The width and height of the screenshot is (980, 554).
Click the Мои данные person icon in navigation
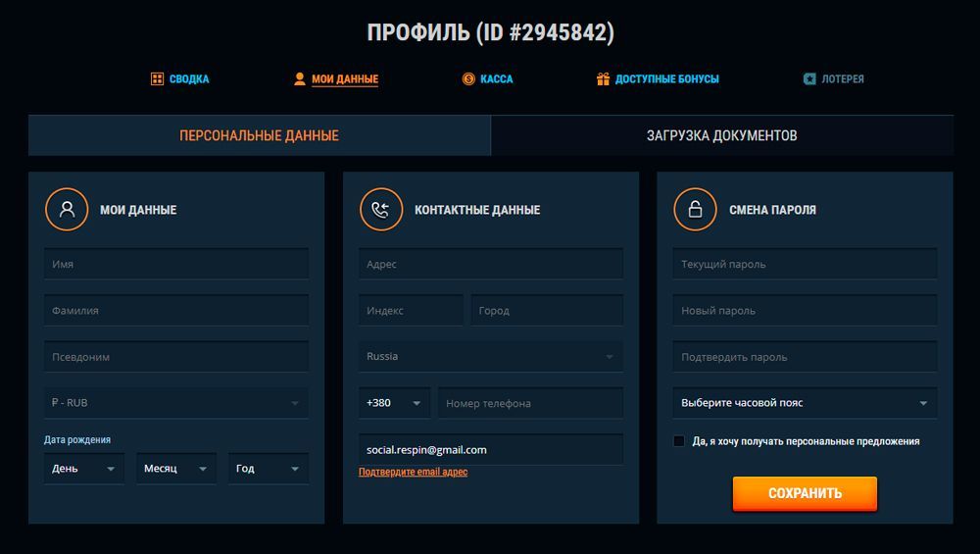[299, 78]
